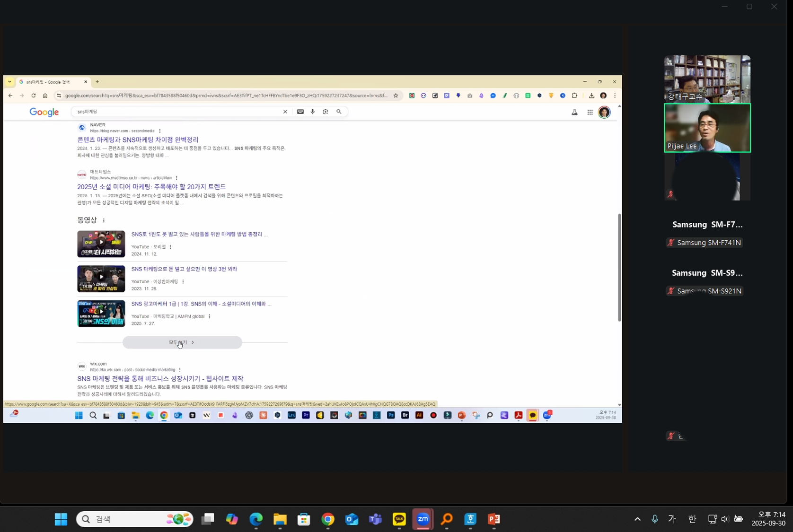Viewport: 793px width, 532px height.
Task: Open three-dot options for NAVER result
Action: click(x=160, y=131)
